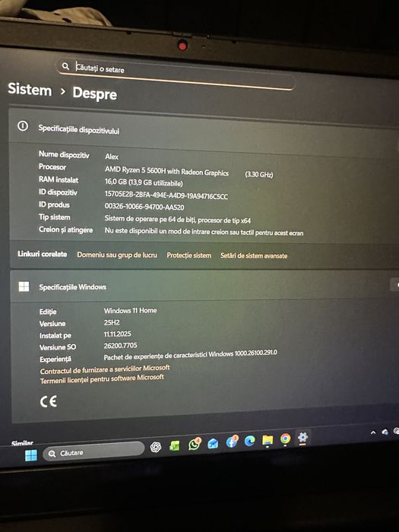Open the blue Mail envelope app
The height and width of the screenshot is (532, 399).
(213, 443)
